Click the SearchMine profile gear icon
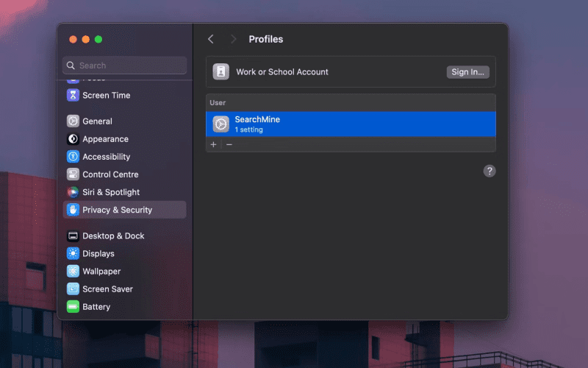588x368 pixels. (221, 124)
